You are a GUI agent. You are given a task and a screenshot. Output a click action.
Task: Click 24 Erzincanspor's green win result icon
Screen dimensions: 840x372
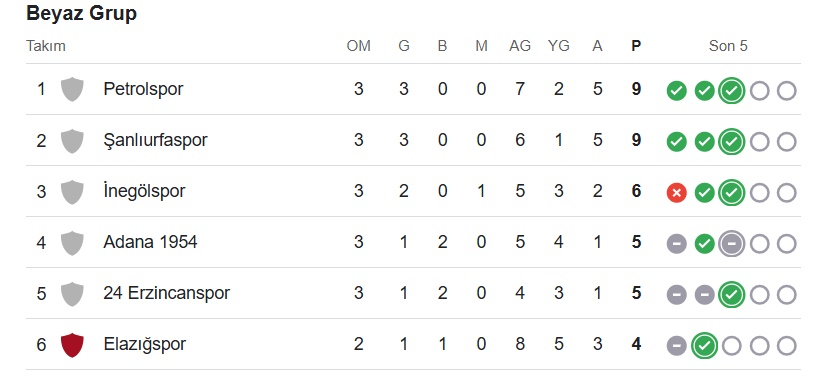coord(732,295)
